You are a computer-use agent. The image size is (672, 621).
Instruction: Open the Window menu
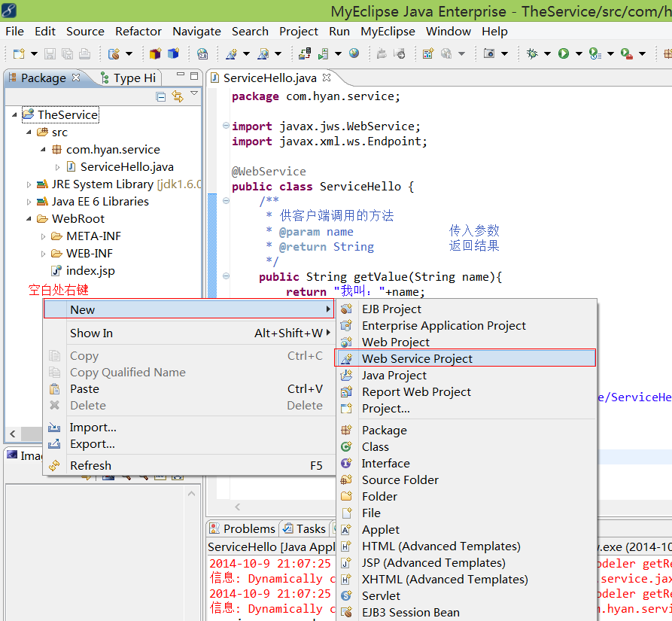(x=448, y=32)
